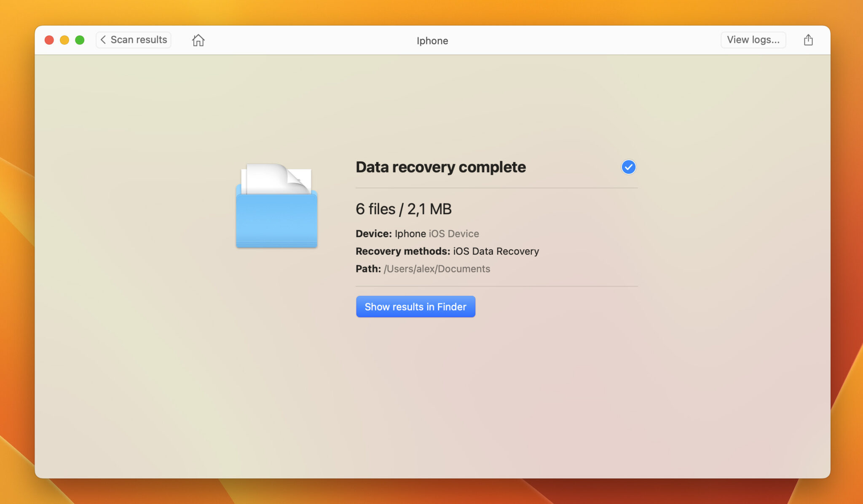This screenshot has width=863, height=504.
Task: Close the window with the red button
Action: pos(49,40)
